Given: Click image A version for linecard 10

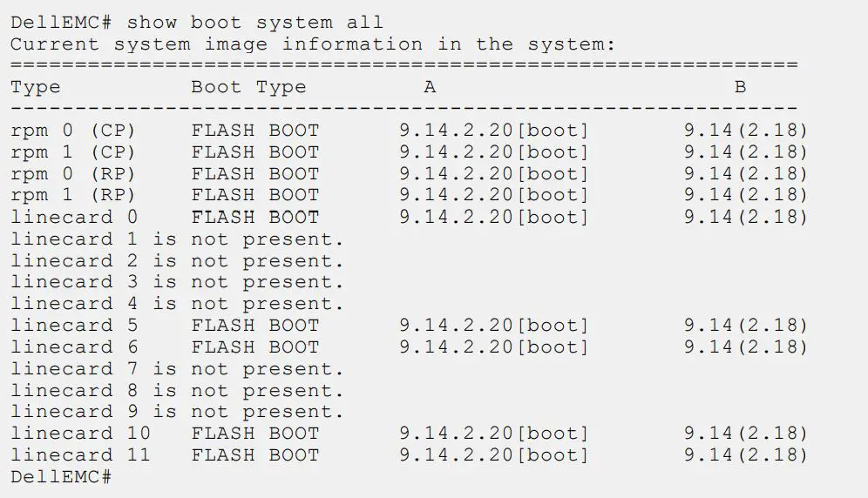Looking at the screenshot, I should pyautogui.click(x=494, y=434).
